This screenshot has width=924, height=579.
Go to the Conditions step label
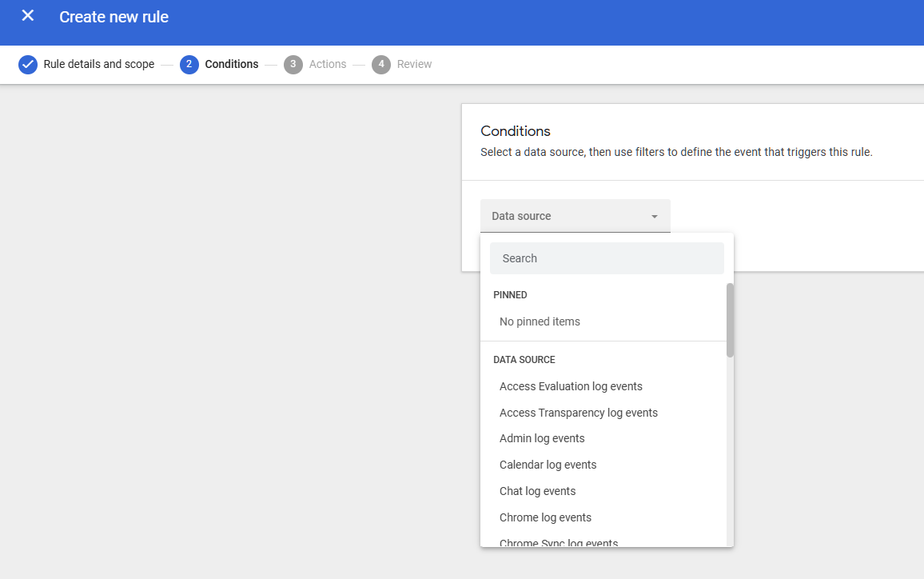point(232,64)
